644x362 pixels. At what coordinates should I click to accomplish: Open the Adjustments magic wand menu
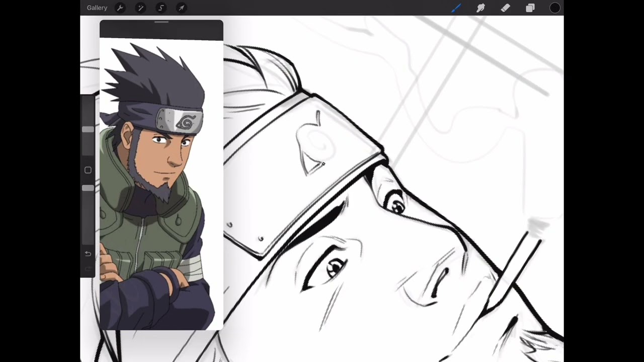click(141, 8)
